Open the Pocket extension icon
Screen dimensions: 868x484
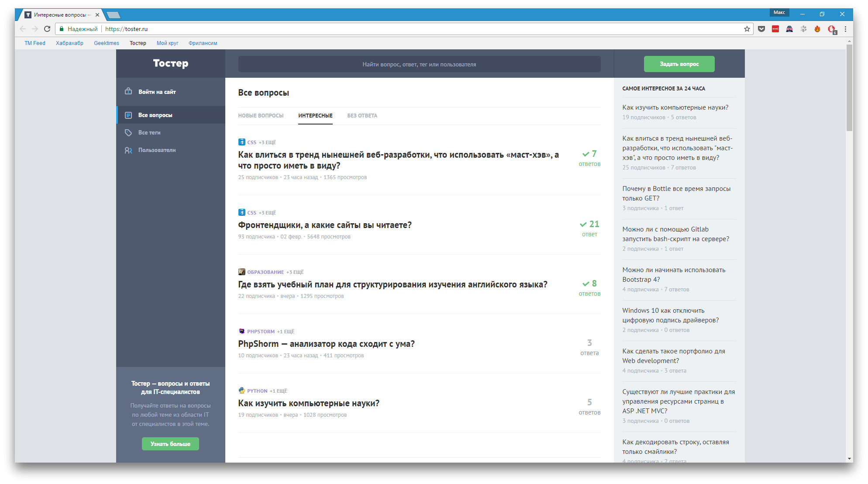[761, 29]
